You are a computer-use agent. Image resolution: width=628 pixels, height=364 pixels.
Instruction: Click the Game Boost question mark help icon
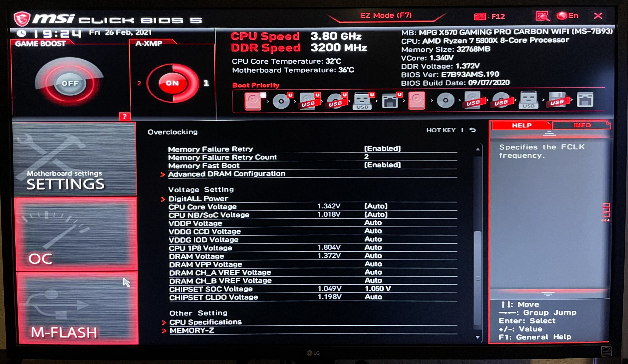[x=125, y=116]
